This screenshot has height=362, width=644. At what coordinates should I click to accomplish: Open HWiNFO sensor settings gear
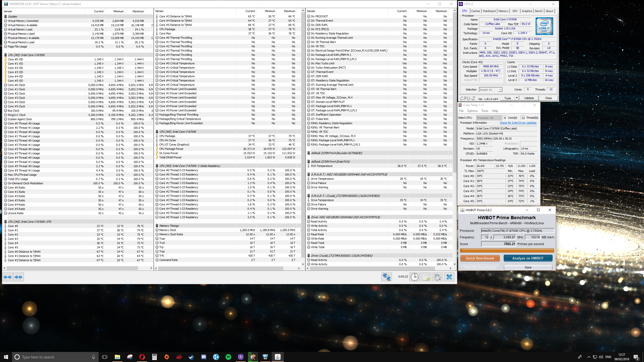click(x=437, y=277)
